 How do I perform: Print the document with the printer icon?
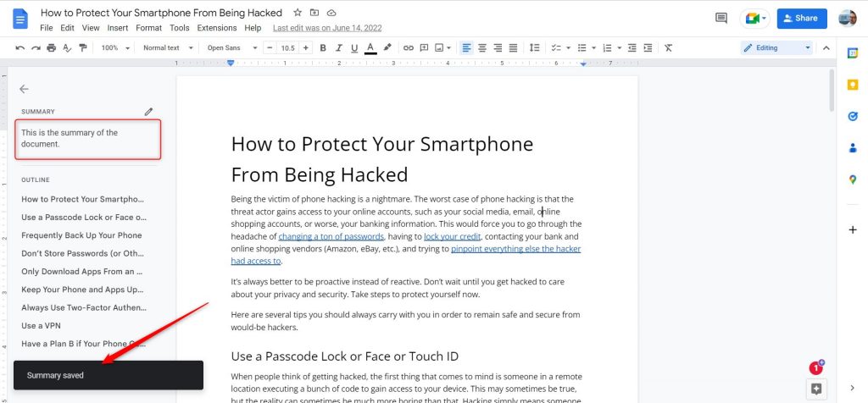(52, 48)
